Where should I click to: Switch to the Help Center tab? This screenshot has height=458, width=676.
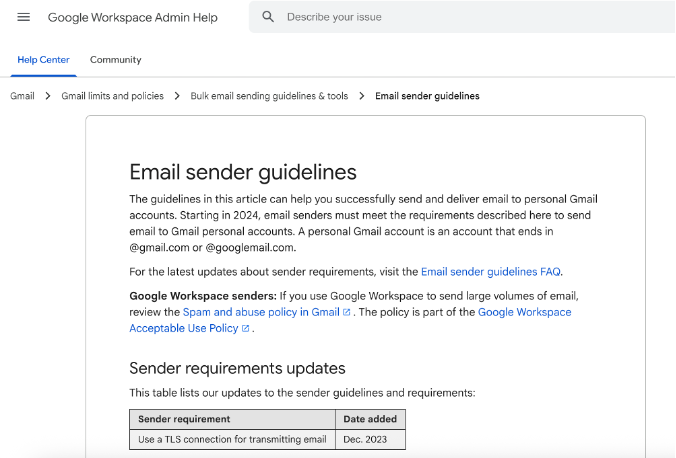click(x=44, y=60)
